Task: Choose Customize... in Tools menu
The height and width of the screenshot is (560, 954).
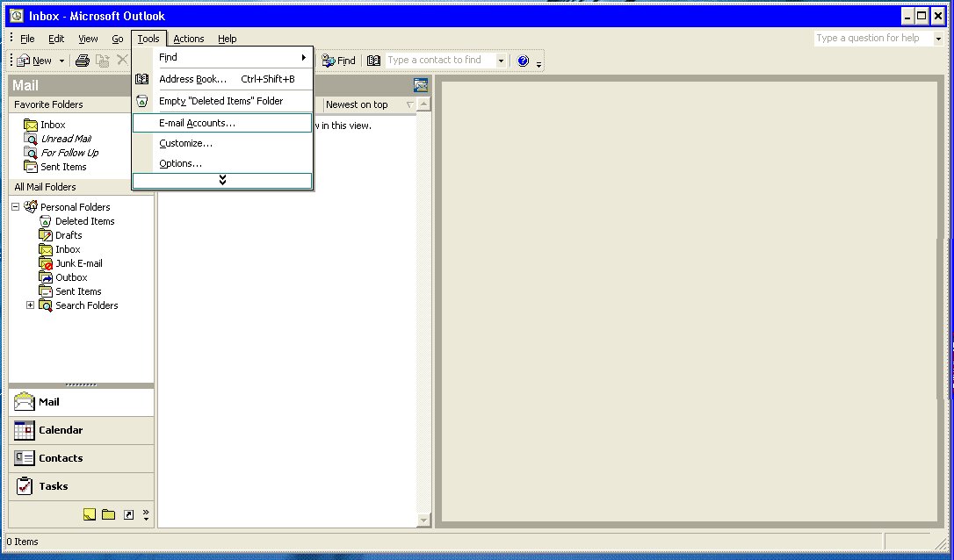Action: click(x=222, y=143)
